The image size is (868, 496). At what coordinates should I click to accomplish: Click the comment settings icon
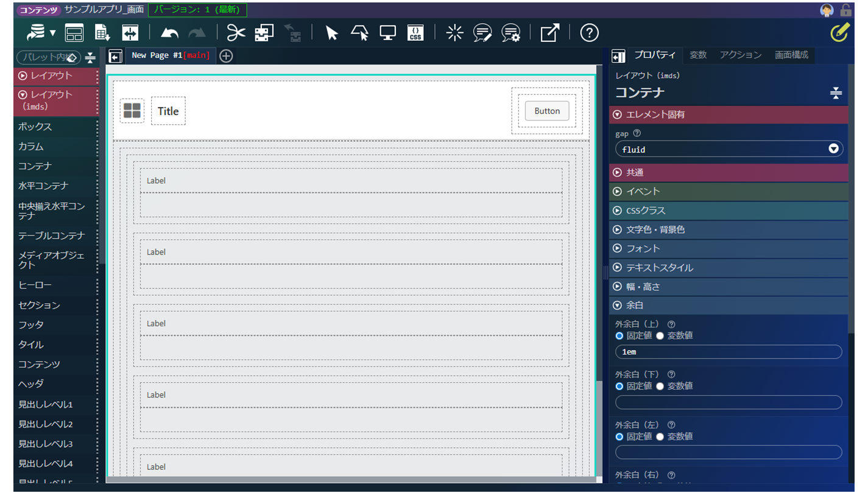pos(510,33)
